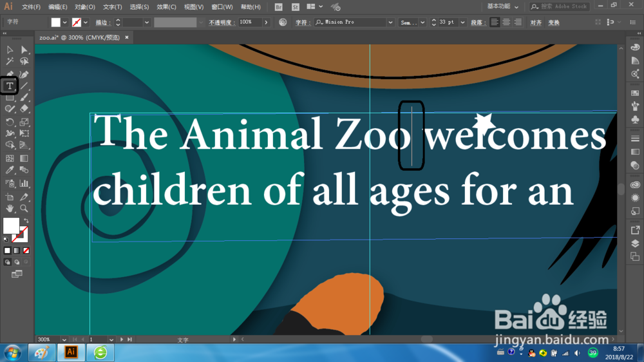Open the Minion Pro font dropdown
Viewport: 644px width, 362px height.
[x=390, y=23]
